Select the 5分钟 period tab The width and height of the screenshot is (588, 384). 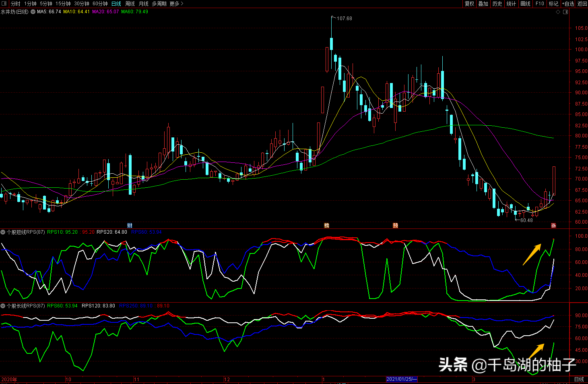[x=46, y=4]
